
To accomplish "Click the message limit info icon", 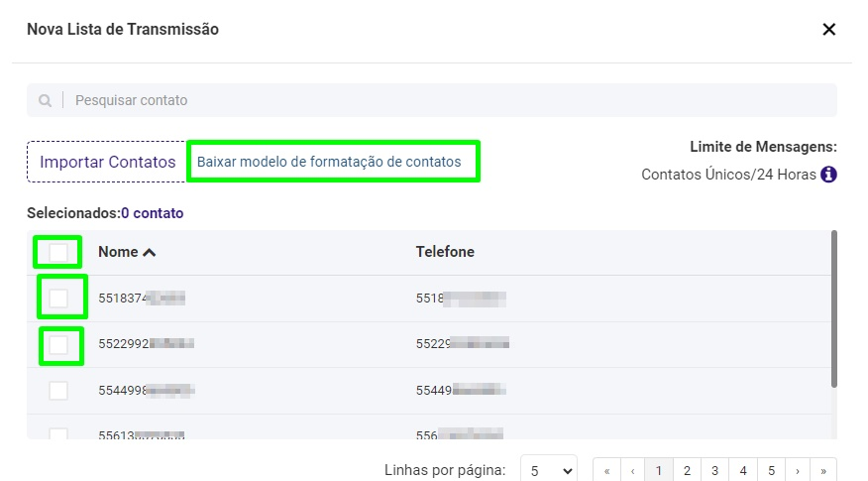I will [x=828, y=175].
